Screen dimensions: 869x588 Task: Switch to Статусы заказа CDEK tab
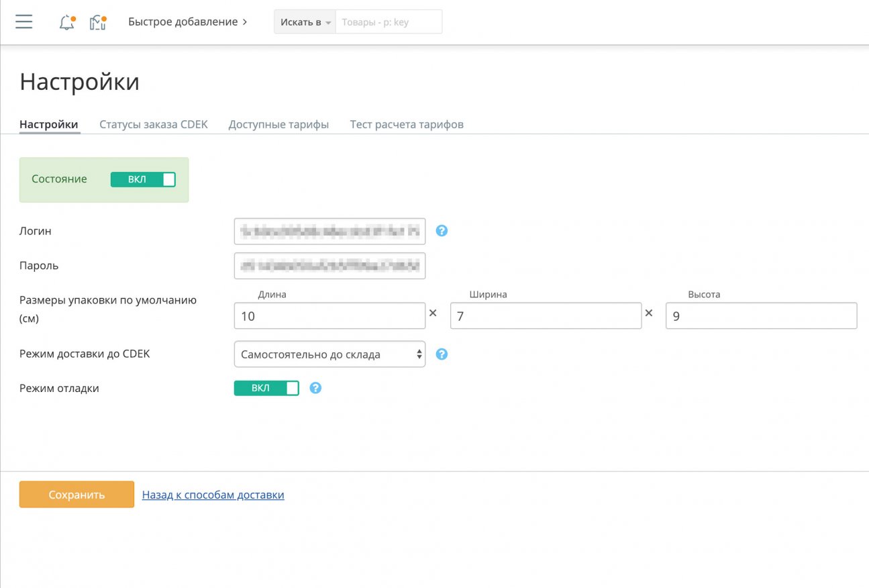click(x=154, y=125)
